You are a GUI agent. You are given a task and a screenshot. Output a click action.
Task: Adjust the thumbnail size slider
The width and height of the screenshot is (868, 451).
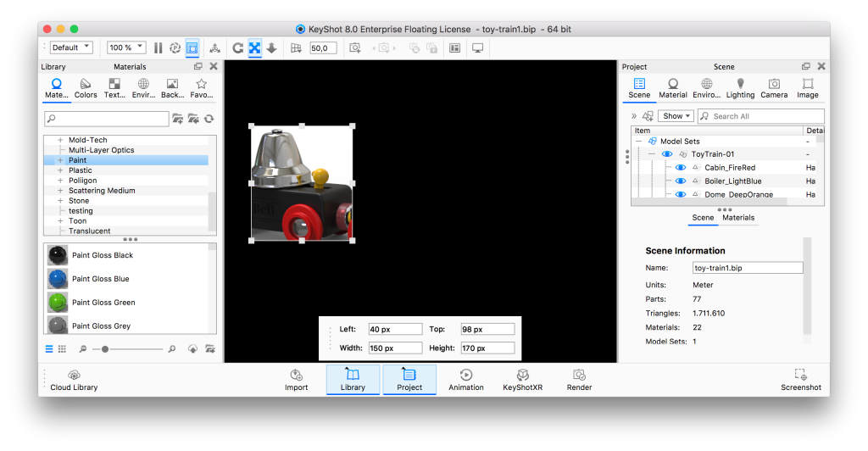[x=105, y=348]
